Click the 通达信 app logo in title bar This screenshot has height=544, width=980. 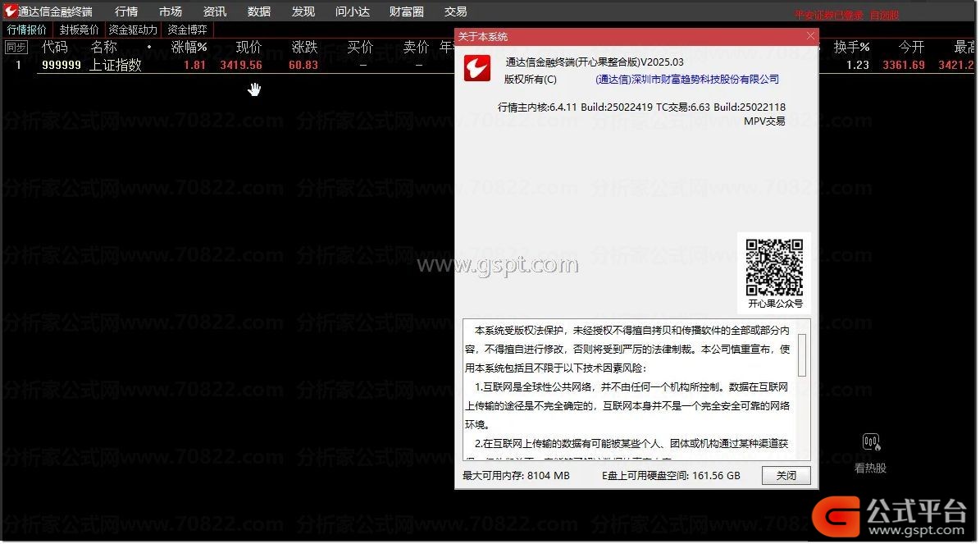pos(10,11)
